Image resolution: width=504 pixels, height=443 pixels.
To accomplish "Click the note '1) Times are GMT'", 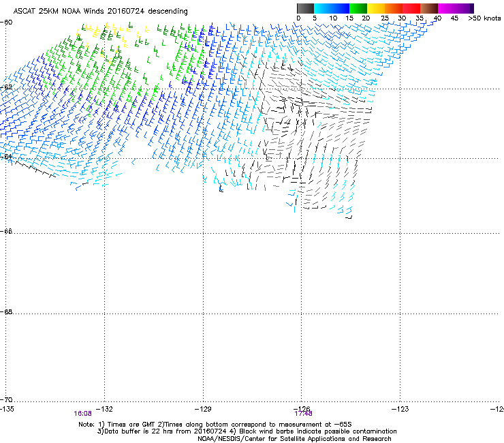I will pos(127,425).
